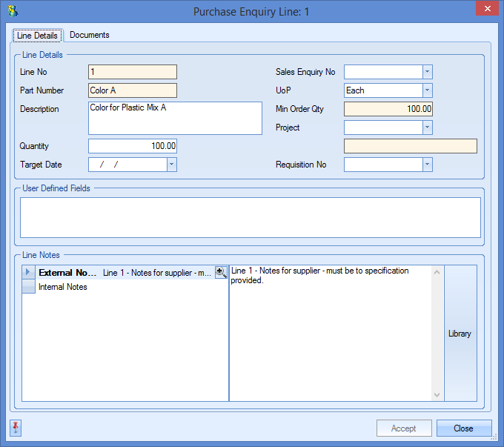This screenshot has width=504, height=447.
Task: Open the notes Library button
Action: (460, 334)
